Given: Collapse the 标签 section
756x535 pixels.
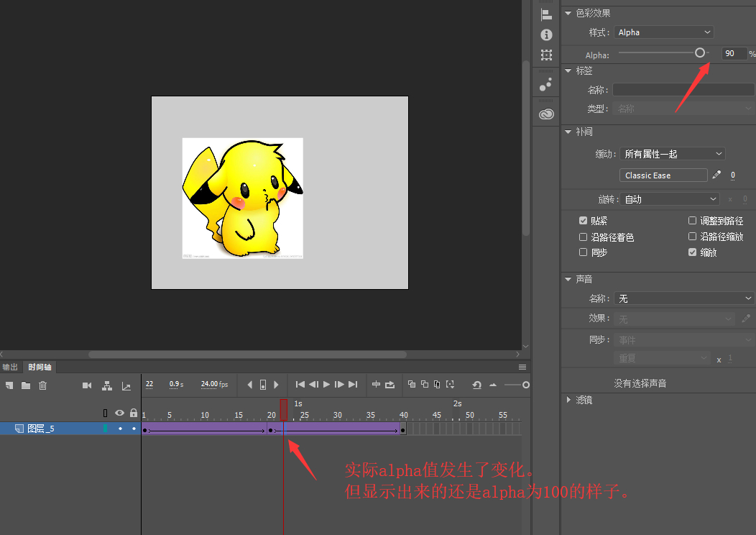Looking at the screenshot, I should click(568, 71).
